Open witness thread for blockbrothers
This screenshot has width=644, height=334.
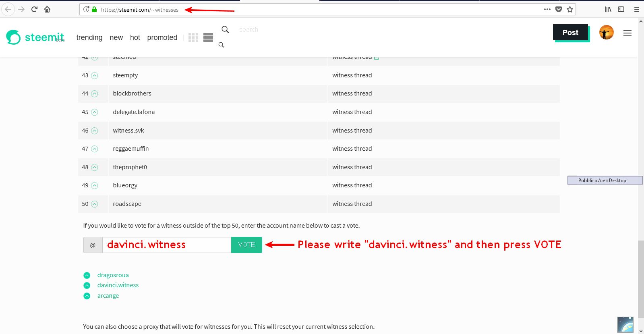click(352, 93)
